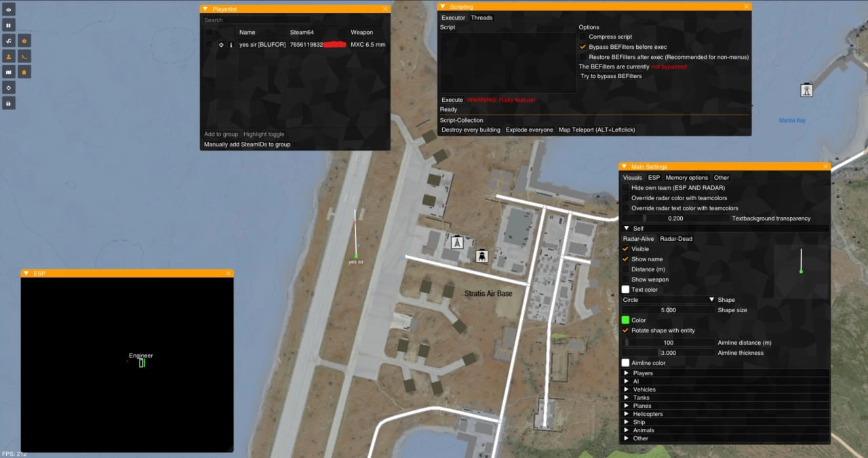Click the pause icon in left sidebar
This screenshot has width=868, height=458.
[x=9, y=25]
